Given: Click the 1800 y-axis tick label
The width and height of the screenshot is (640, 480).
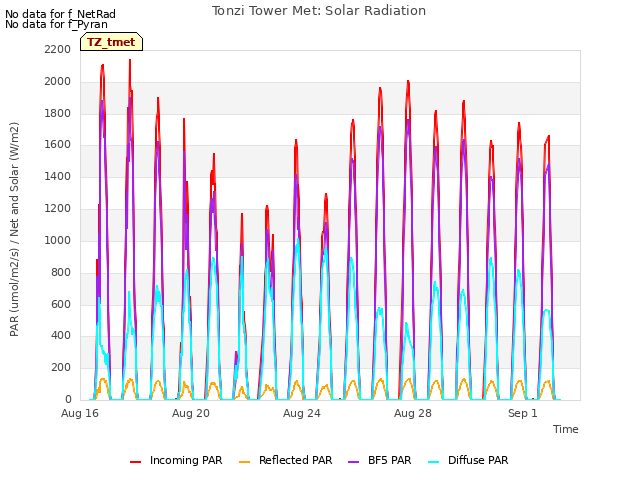Looking at the screenshot, I should (x=58, y=113).
